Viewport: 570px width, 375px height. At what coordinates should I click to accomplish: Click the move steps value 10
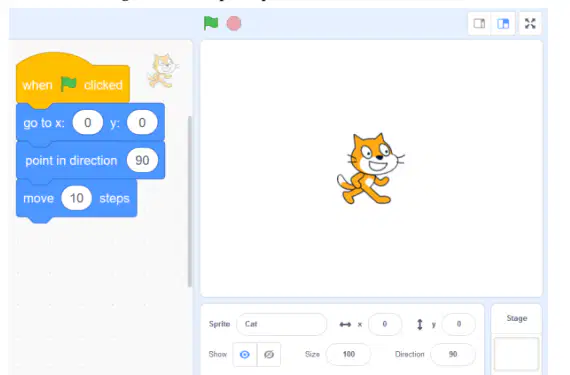click(76, 198)
